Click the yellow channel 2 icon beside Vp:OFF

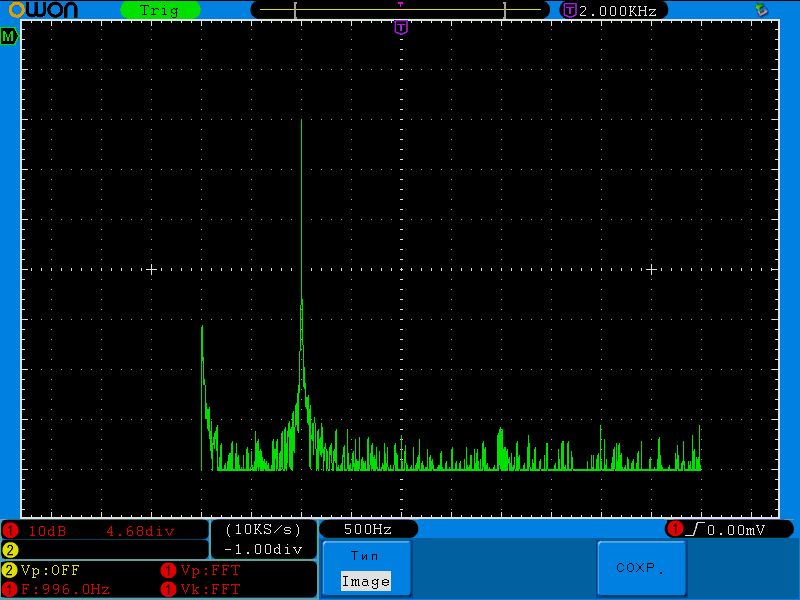pyautogui.click(x=10, y=570)
